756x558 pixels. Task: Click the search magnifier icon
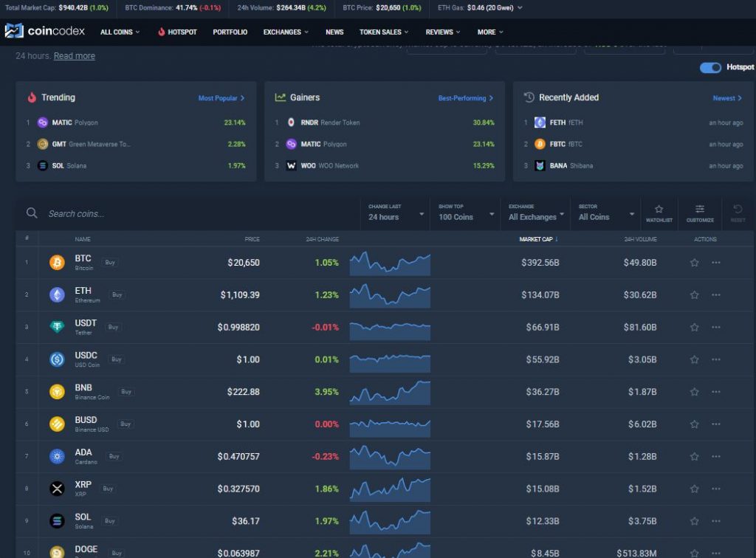pyautogui.click(x=31, y=213)
